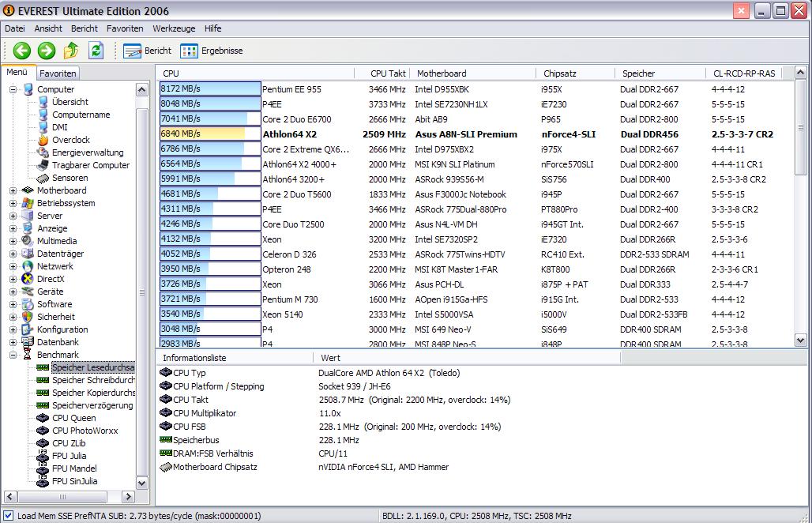
Task: Click the DirectX tree icon
Action: click(x=28, y=279)
